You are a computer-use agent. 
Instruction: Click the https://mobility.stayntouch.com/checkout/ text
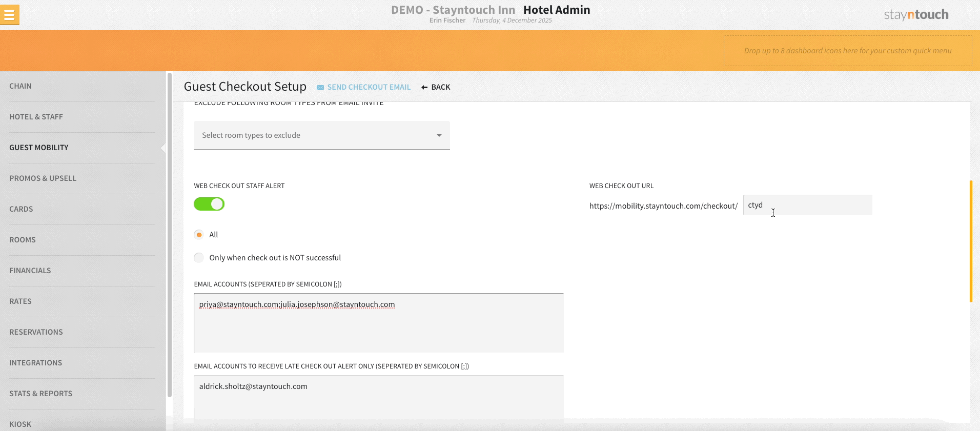[663, 206]
